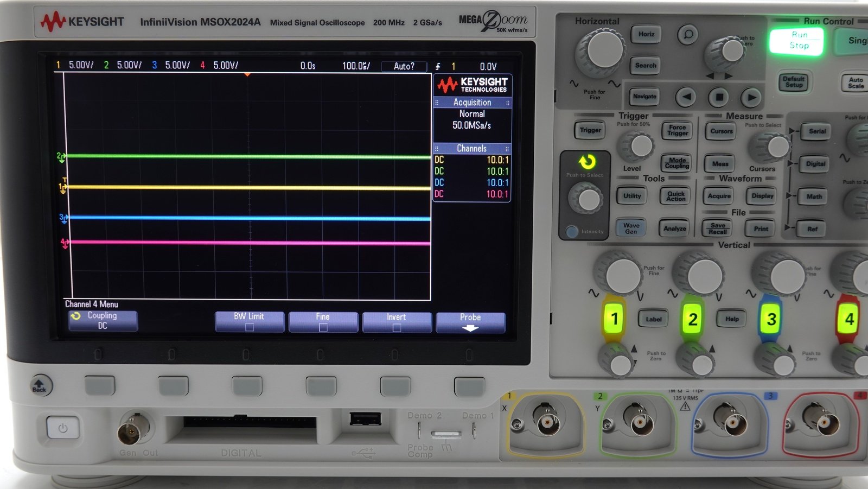Open the Probe softkey submenu

click(x=470, y=322)
